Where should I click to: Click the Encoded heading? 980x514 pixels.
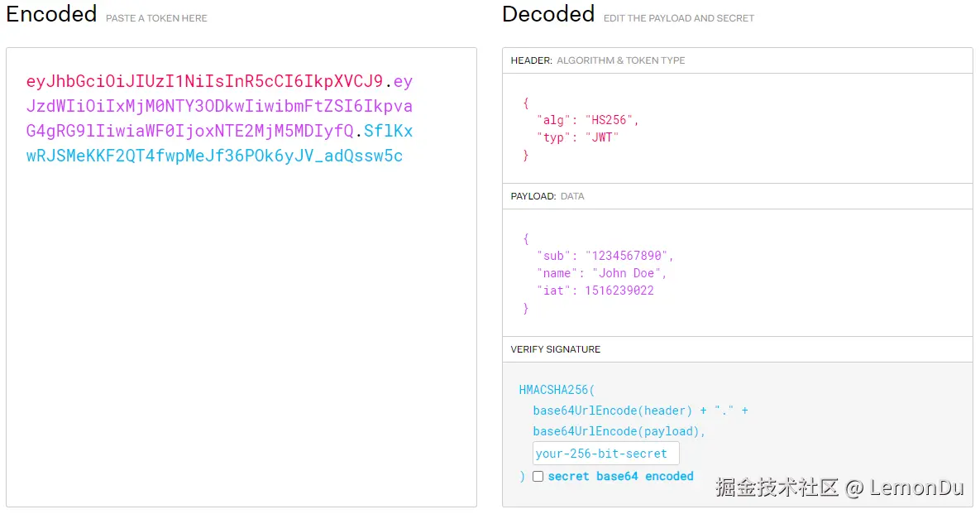coord(51,14)
